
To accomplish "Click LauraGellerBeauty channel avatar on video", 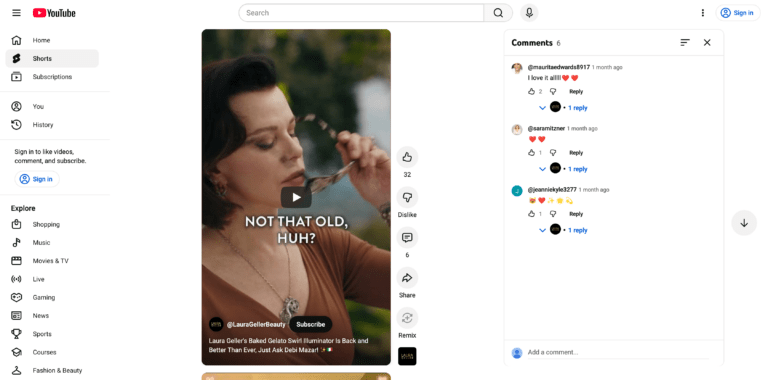I will [x=216, y=324].
